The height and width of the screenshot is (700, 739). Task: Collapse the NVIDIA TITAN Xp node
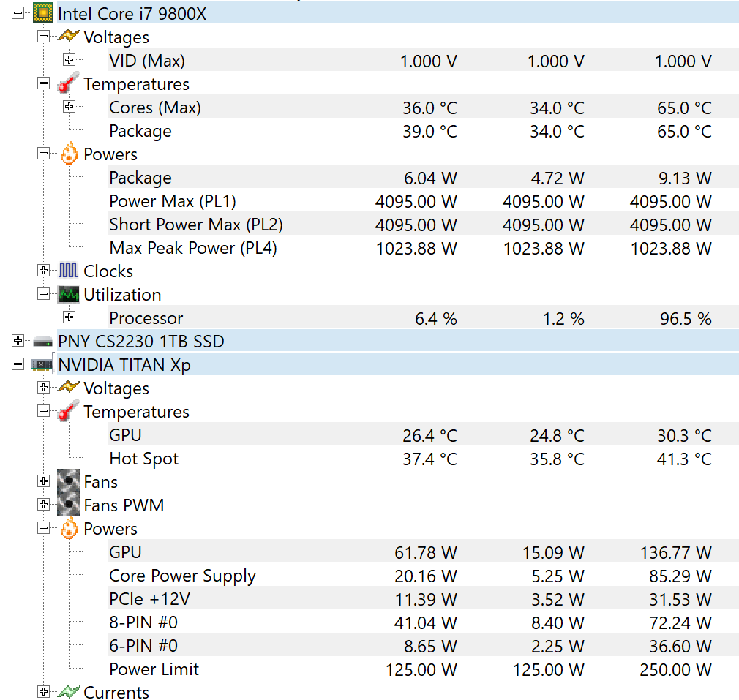coord(18,364)
